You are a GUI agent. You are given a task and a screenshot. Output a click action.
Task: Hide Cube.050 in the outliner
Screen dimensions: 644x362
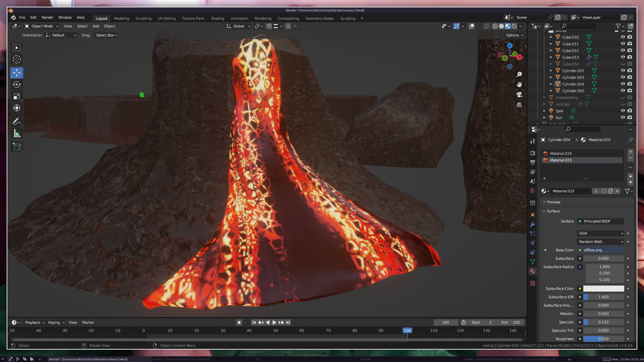pos(623,37)
